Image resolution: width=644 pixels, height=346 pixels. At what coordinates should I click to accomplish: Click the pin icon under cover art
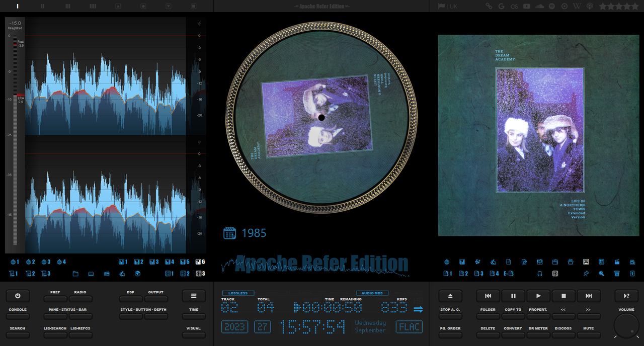[x=586, y=274]
